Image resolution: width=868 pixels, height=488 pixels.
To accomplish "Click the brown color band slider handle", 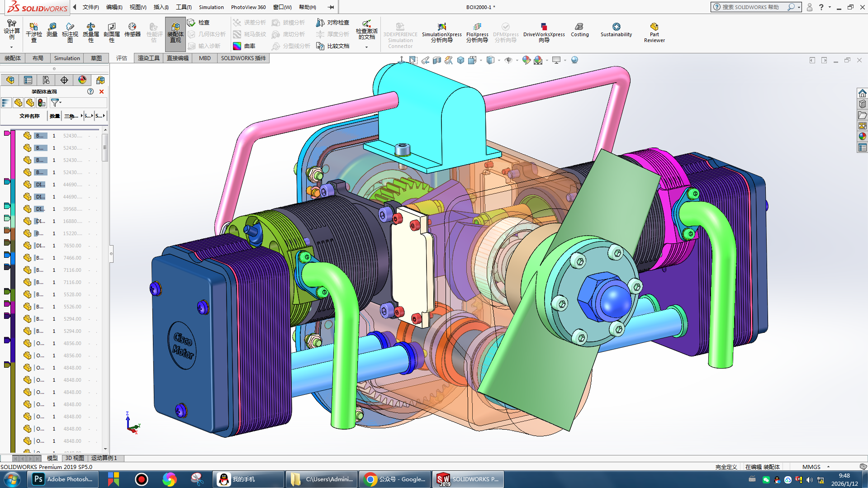I will tap(7, 230).
